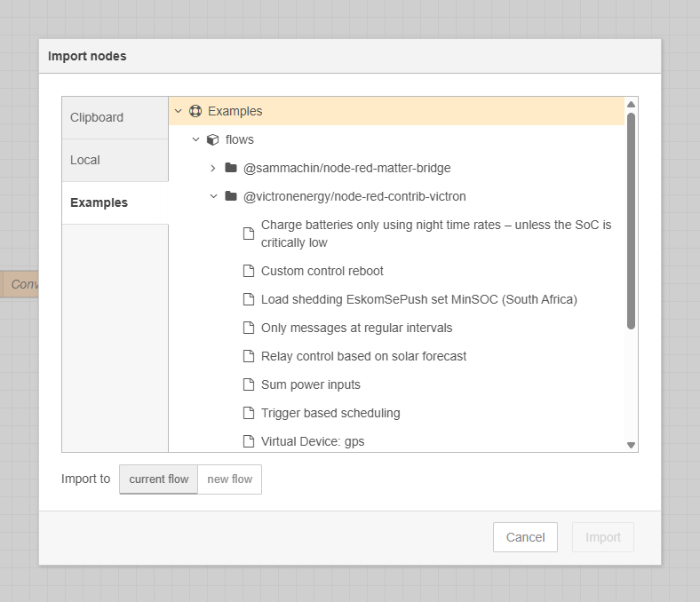
Task: Click the Custom control reboot file icon
Action: point(249,271)
